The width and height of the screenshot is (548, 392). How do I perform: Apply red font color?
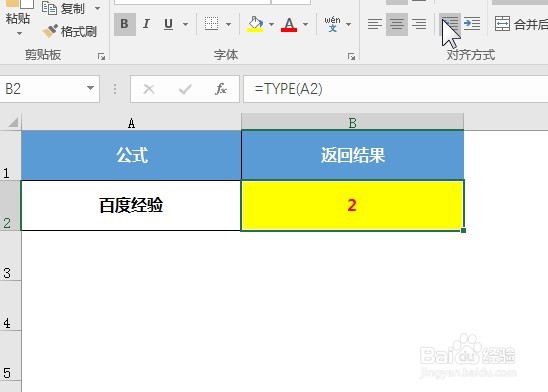[x=289, y=24]
